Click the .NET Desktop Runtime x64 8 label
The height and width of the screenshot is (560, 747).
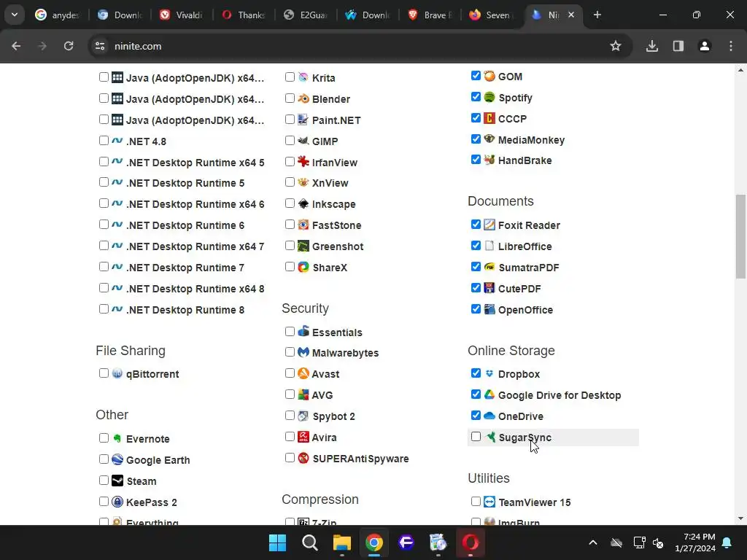(x=196, y=289)
